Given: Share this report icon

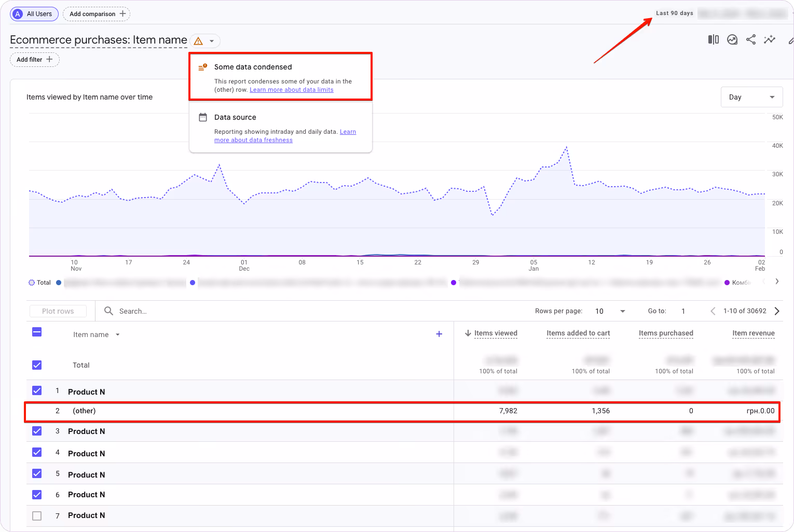Looking at the screenshot, I should click(x=751, y=39).
